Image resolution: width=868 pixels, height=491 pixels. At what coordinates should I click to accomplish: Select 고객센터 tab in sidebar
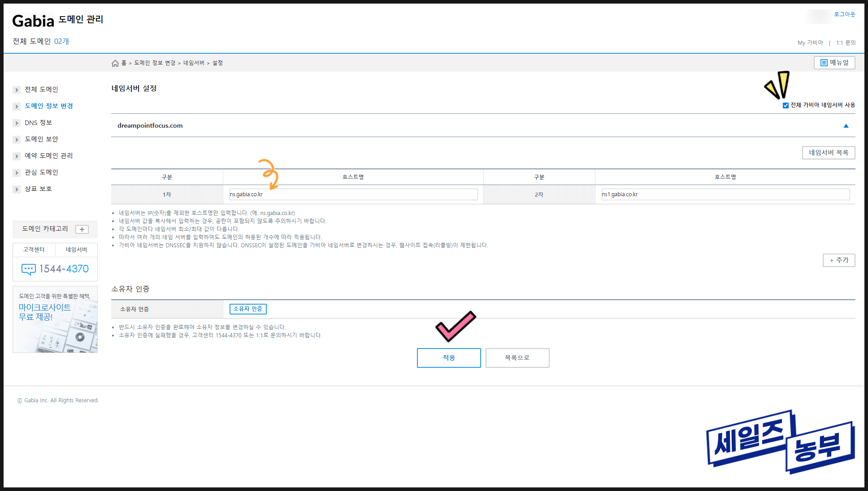pyautogui.click(x=34, y=250)
